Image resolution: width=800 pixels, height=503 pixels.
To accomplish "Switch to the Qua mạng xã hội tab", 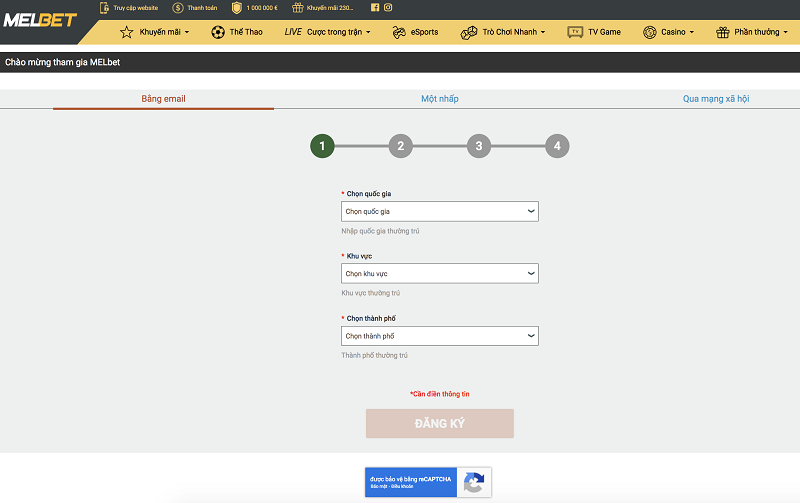I will pyautogui.click(x=716, y=98).
